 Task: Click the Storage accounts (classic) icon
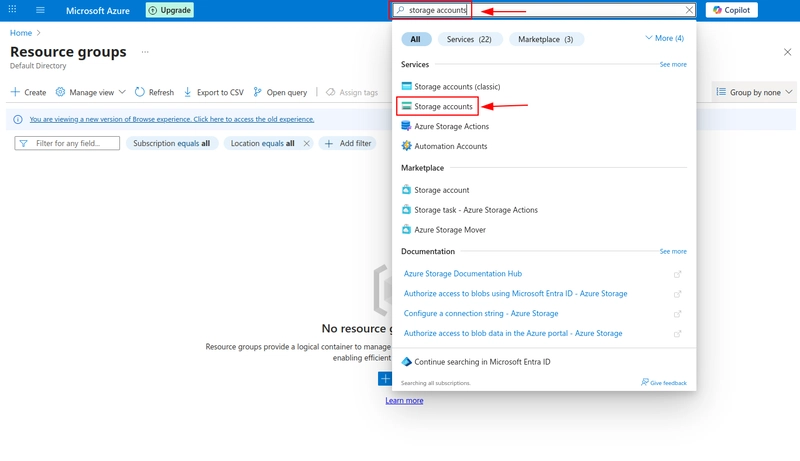407,86
